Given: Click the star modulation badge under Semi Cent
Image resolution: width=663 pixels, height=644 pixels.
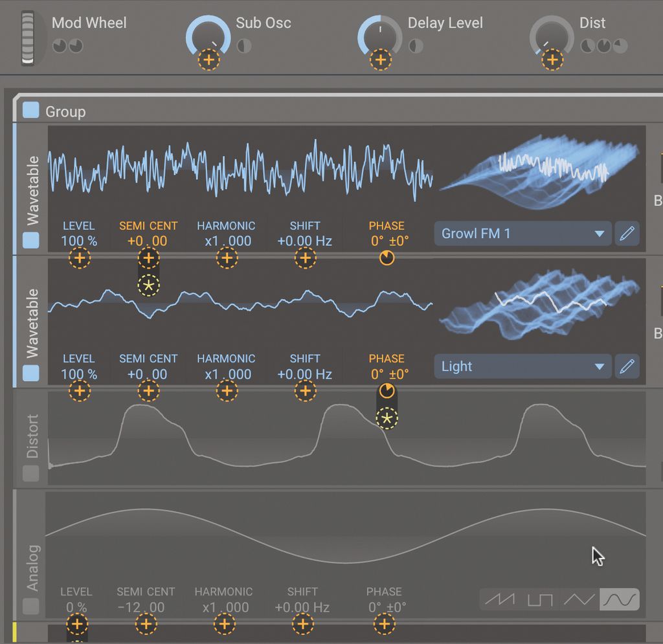Looking at the screenshot, I should click(148, 283).
